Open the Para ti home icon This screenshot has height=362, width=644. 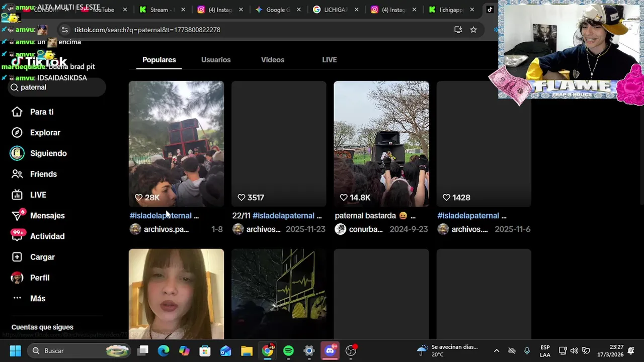point(17,112)
